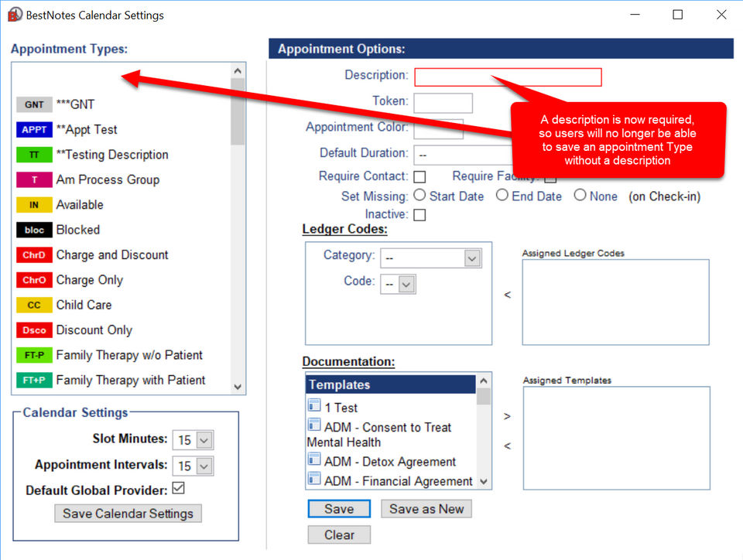The image size is (743, 560).
Task: Open the Slot Minutes dropdown
Action: [193, 440]
